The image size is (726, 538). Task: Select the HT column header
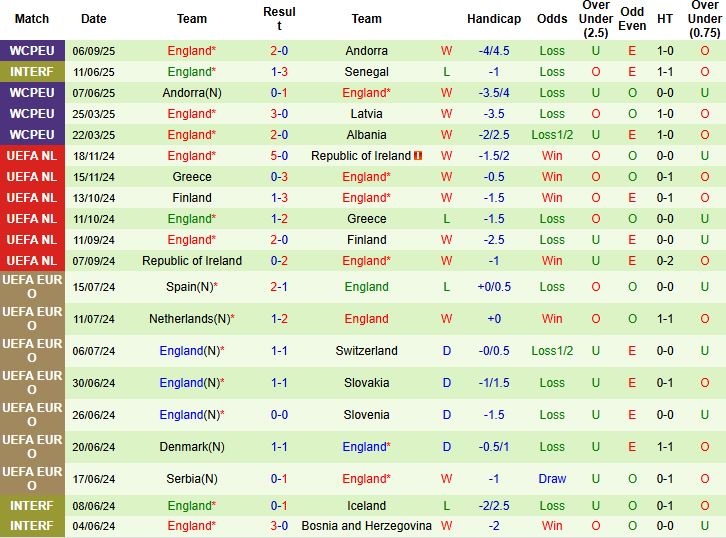click(665, 19)
